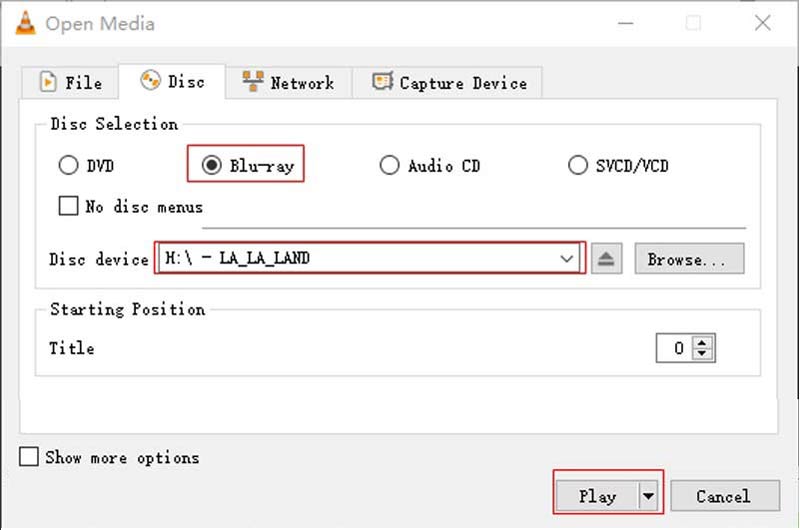Tick the Show more options checkbox
Screen dimensions: 800x530
[x=29, y=457]
